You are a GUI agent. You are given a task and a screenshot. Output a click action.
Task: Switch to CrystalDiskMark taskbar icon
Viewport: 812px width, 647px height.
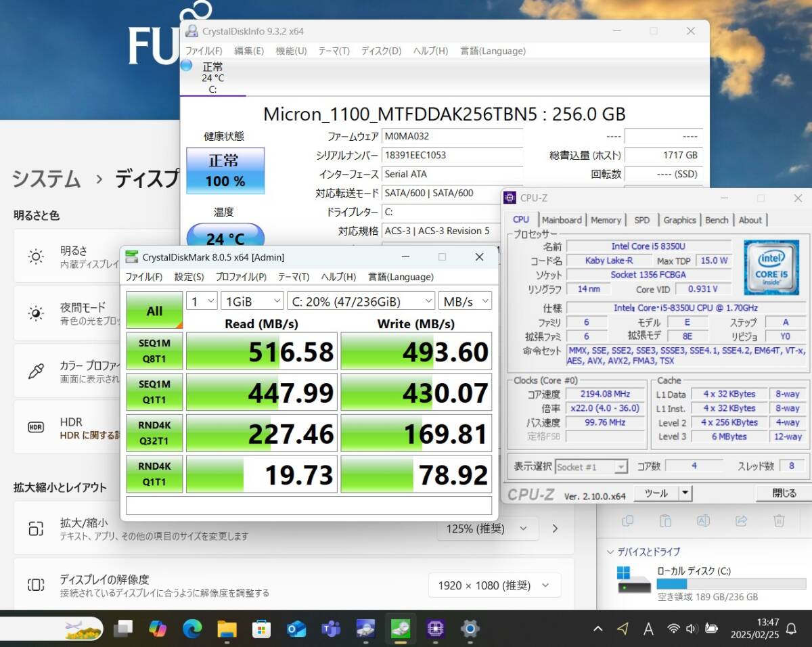400,629
